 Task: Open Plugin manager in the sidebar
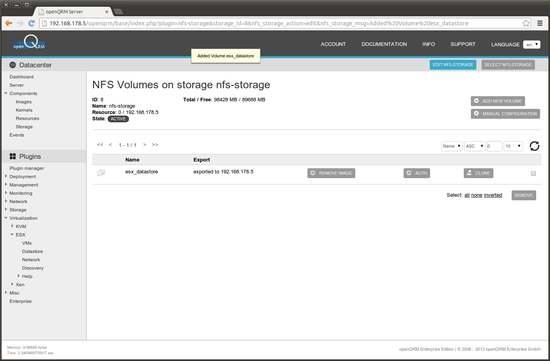[x=27, y=168]
